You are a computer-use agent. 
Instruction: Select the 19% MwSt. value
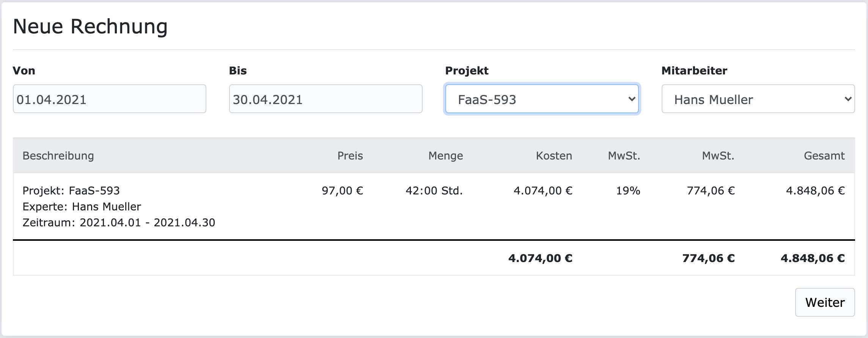pos(627,191)
